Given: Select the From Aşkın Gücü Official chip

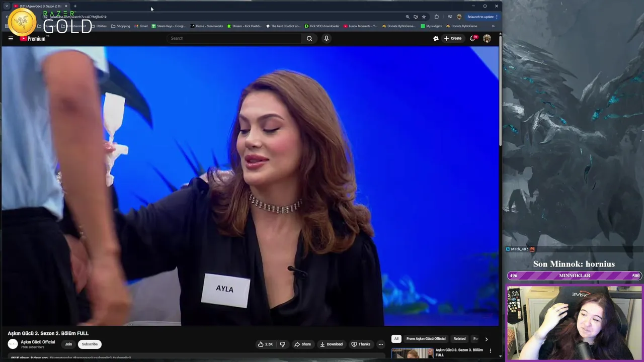Looking at the screenshot, I should coord(426,339).
